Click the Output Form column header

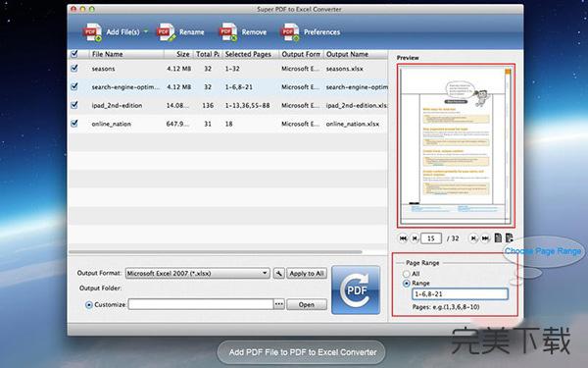click(302, 54)
